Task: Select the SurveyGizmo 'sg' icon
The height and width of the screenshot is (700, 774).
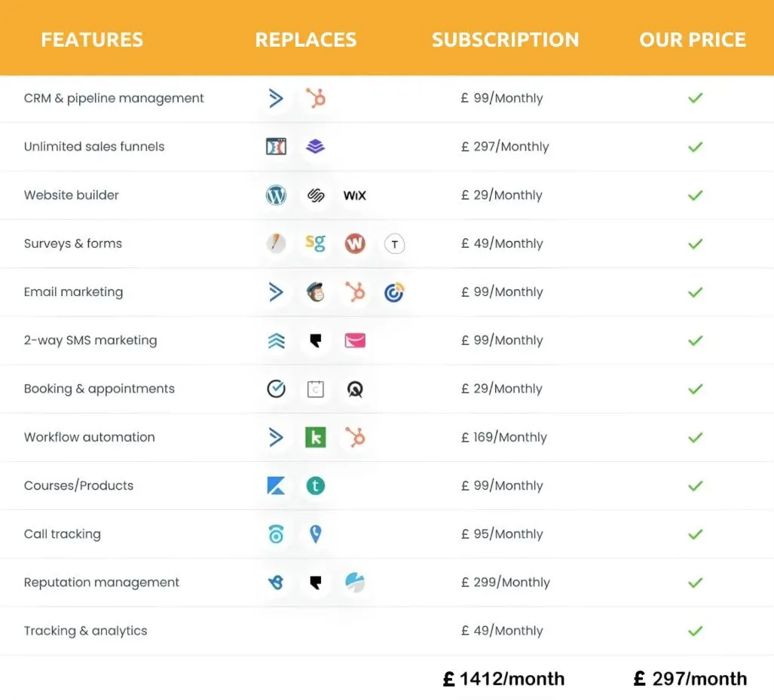Action: [316, 243]
